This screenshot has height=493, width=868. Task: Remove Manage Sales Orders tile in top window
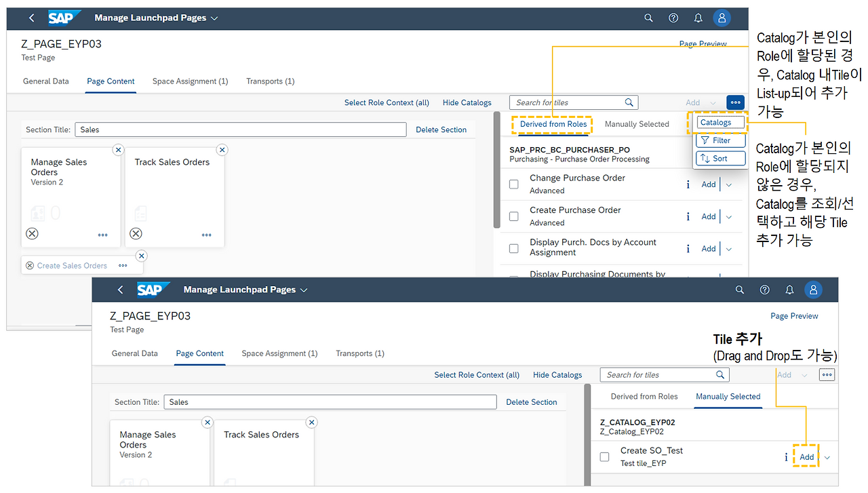118,150
